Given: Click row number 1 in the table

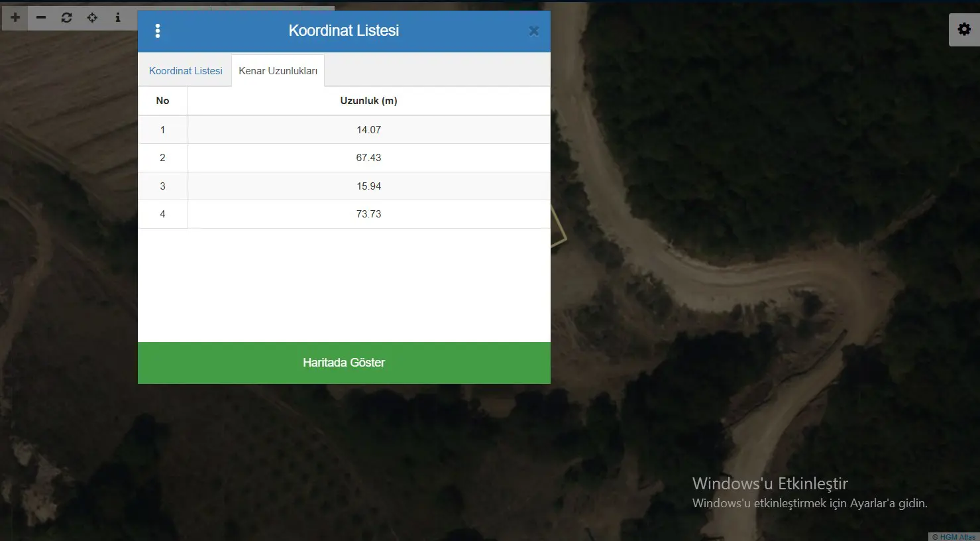Looking at the screenshot, I should point(162,130).
